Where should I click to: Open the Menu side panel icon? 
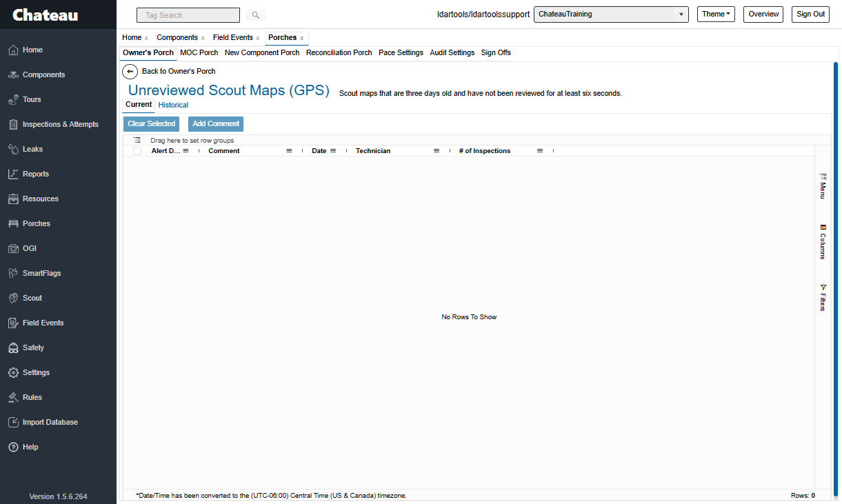[823, 177]
